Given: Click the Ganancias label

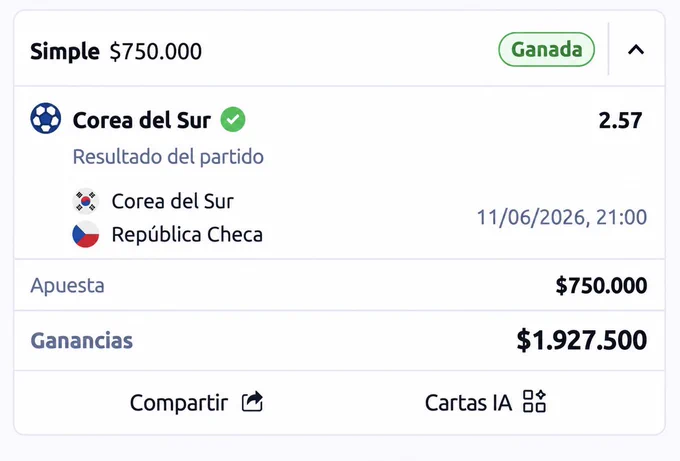Looking at the screenshot, I should (x=82, y=340).
